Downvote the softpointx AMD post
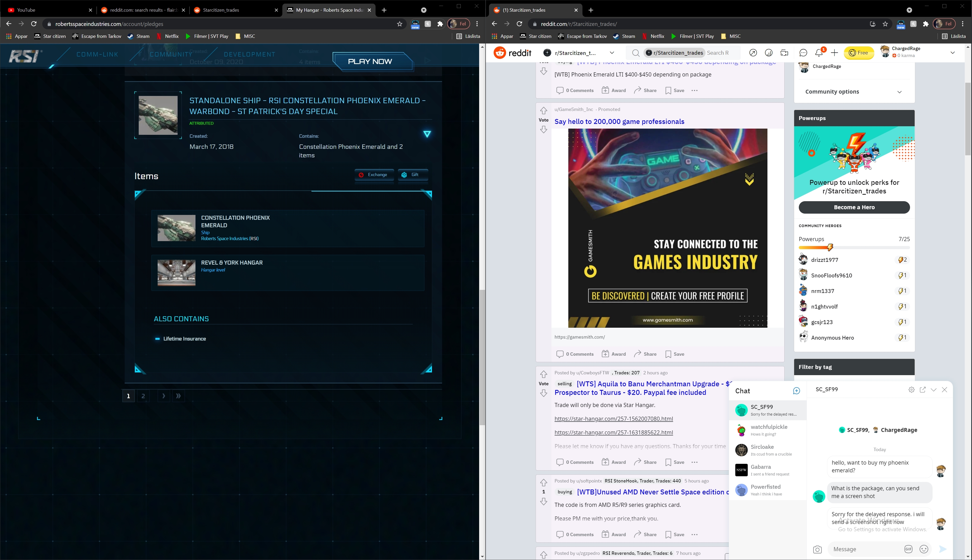Image resolution: width=972 pixels, height=560 pixels. click(x=543, y=502)
